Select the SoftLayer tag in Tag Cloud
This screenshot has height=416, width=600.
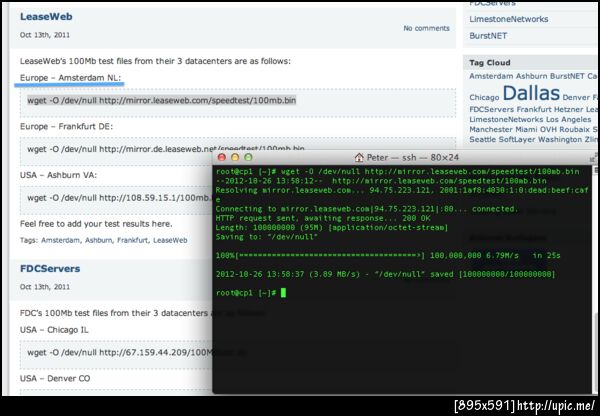click(x=517, y=139)
